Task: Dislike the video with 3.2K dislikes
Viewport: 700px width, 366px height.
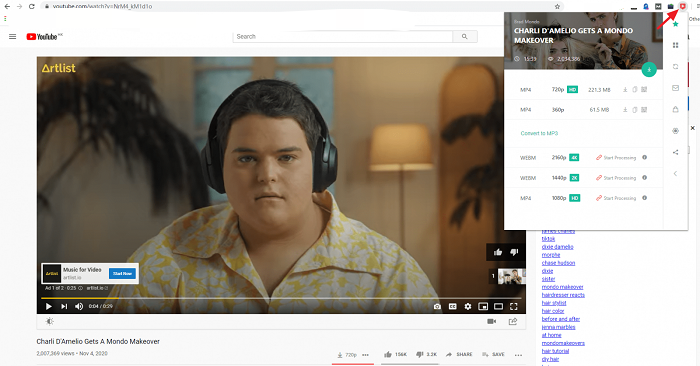Action: tap(426, 354)
